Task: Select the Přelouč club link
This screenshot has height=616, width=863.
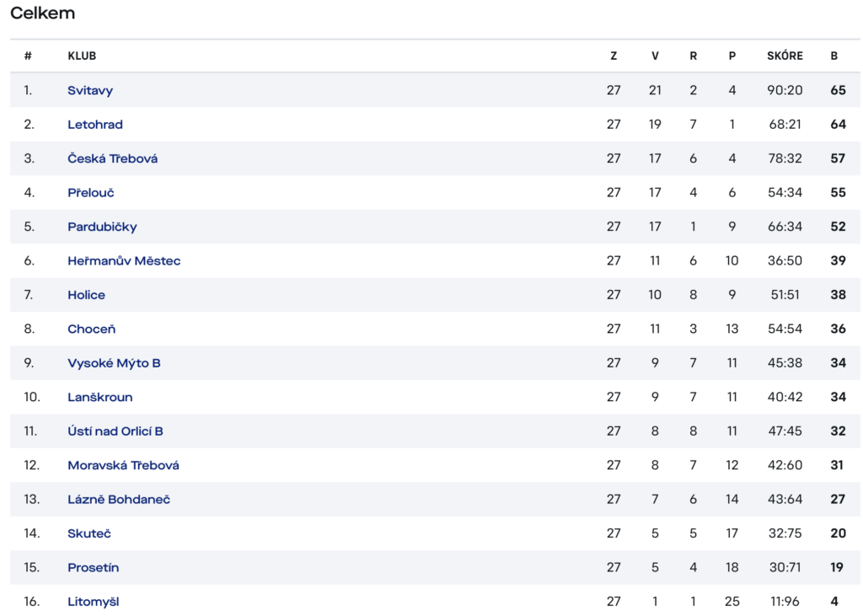Action: (91, 193)
